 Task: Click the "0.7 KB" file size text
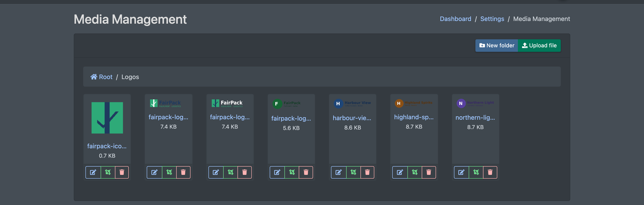(107, 156)
